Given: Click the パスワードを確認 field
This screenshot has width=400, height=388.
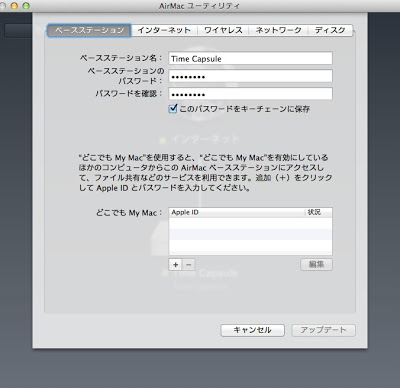Looking at the screenshot, I should pyautogui.click(x=250, y=94).
